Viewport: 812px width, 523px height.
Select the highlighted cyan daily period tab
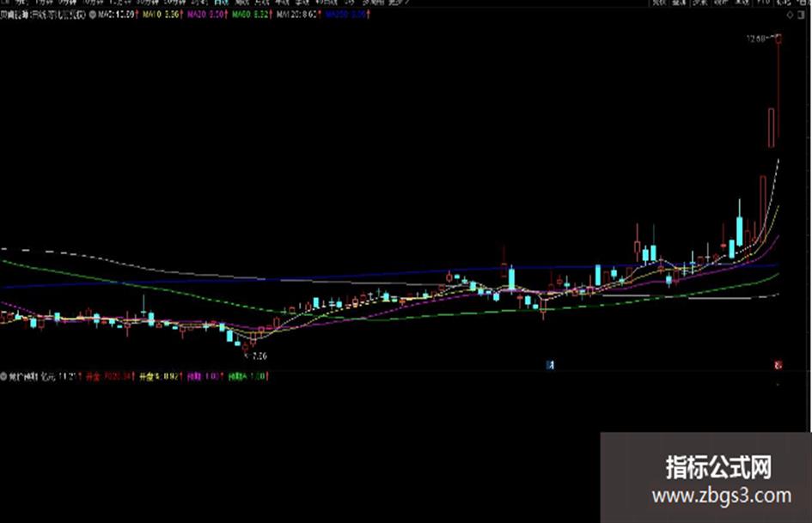coord(221,2)
